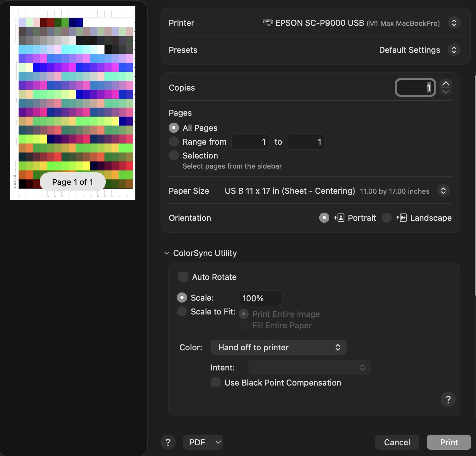Click the Landscape orientation icon

tap(402, 218)
